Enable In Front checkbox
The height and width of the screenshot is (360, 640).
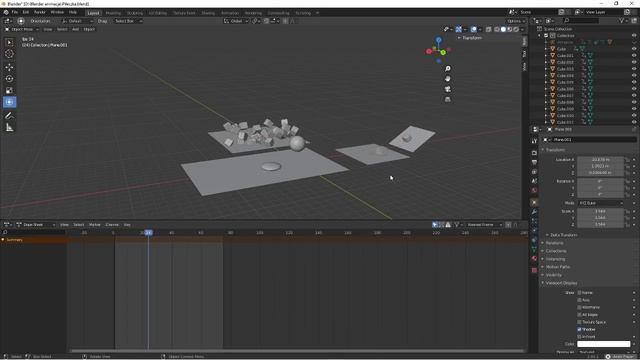pos(579,337)
